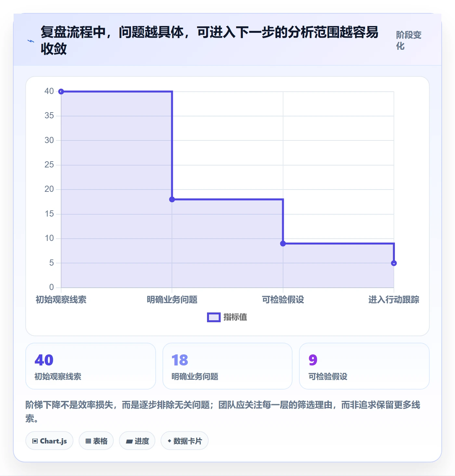This screenshot has height=476, width=455.
Task: Click the data point at 初始观察线索 (40)
Action: [x=61, y=92]
